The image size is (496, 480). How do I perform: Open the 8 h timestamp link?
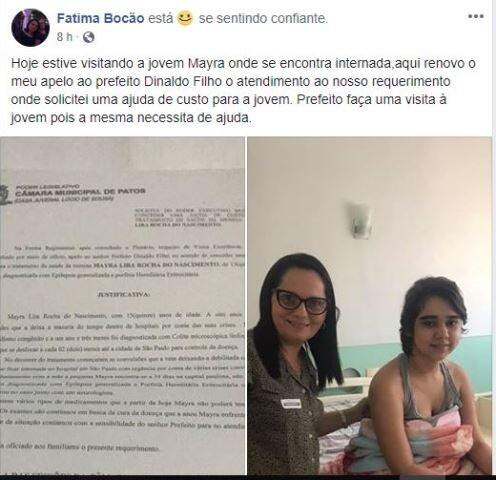(64, 37)
